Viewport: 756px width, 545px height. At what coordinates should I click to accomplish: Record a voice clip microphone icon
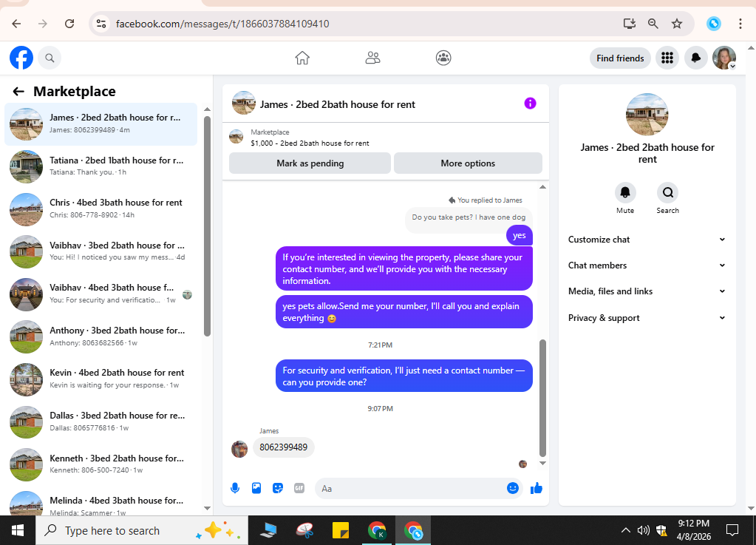(x=235, y=488)
